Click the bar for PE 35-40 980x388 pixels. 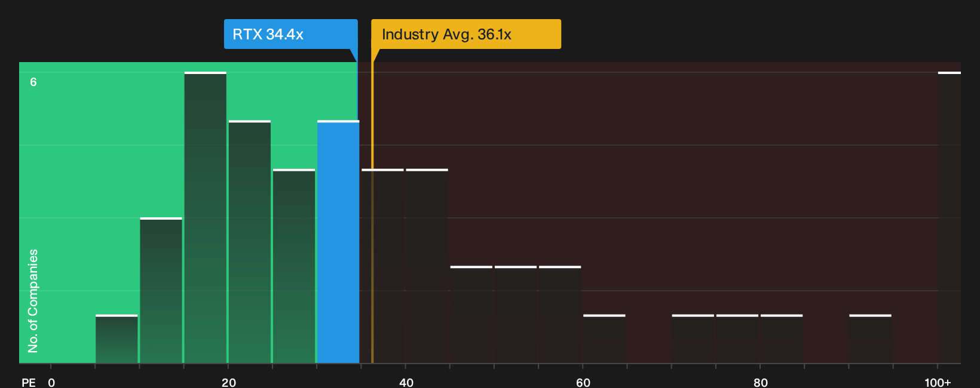[x=382, y=266]
